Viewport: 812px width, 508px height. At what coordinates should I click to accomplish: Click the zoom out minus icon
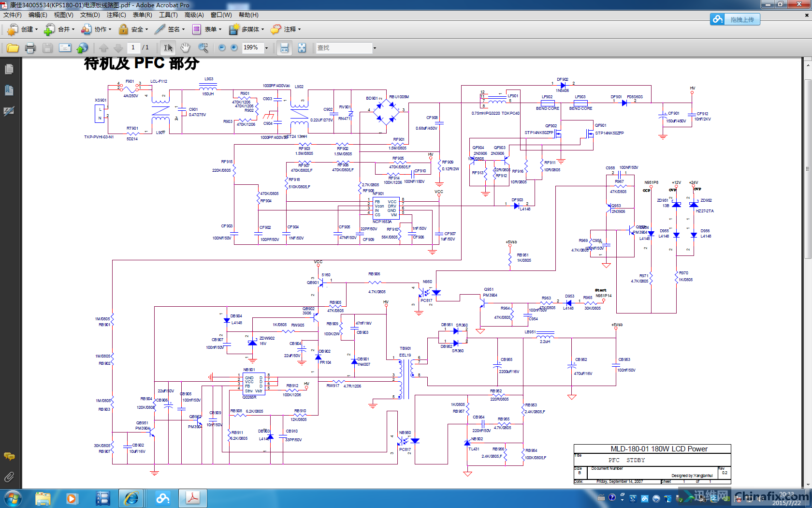(222, 47)
